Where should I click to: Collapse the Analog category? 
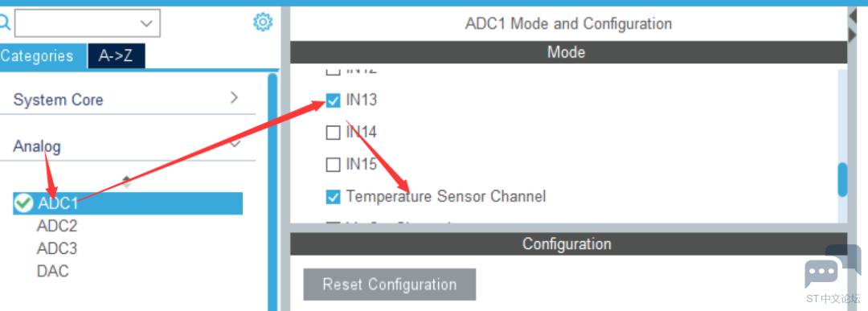click(128, 146)
